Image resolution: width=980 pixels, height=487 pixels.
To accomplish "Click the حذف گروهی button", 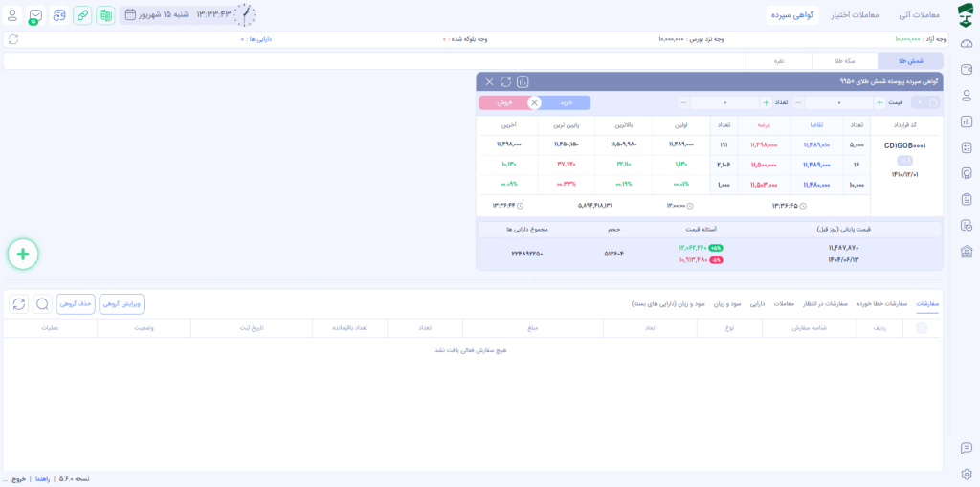I will [x=76, y=304].
